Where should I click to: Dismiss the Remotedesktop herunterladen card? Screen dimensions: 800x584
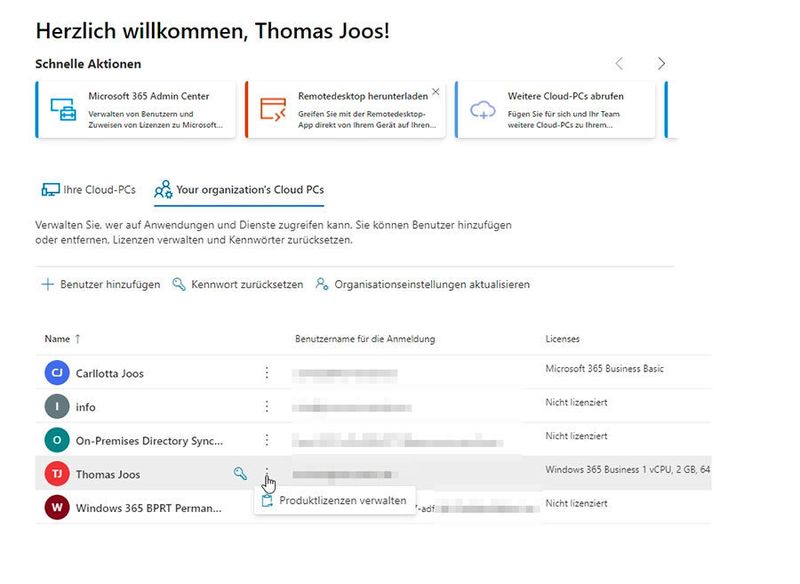click(x=436, y=92)
